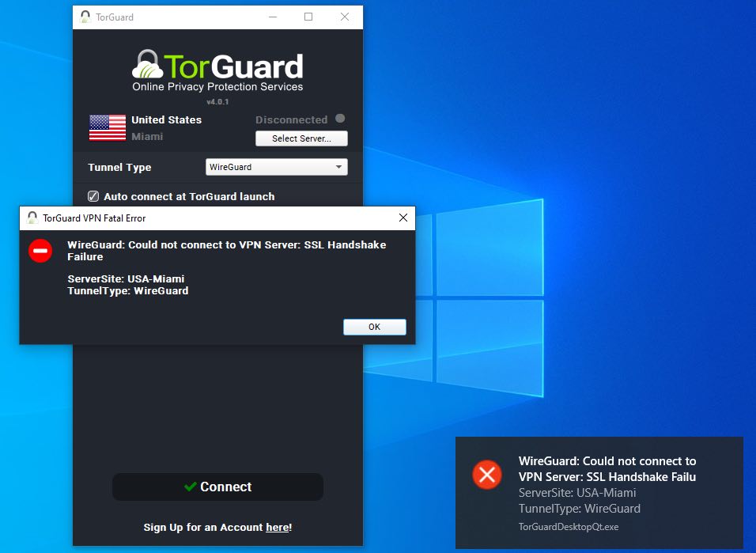Click the SSL Handshake Failure message in dialog
Image resolution: width=756 pixels, height=553 pixels.
[x=227, y=251]
